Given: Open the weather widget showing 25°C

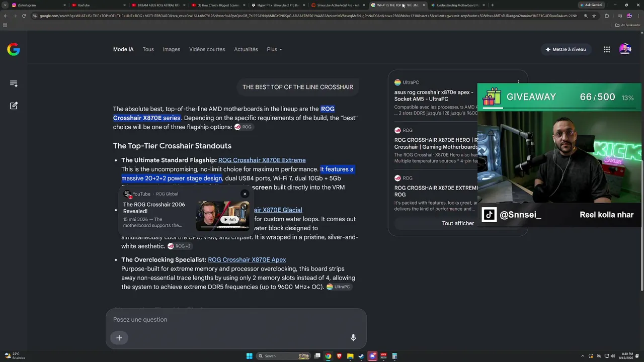Looking at the screenshot, I should pos(15,356).
